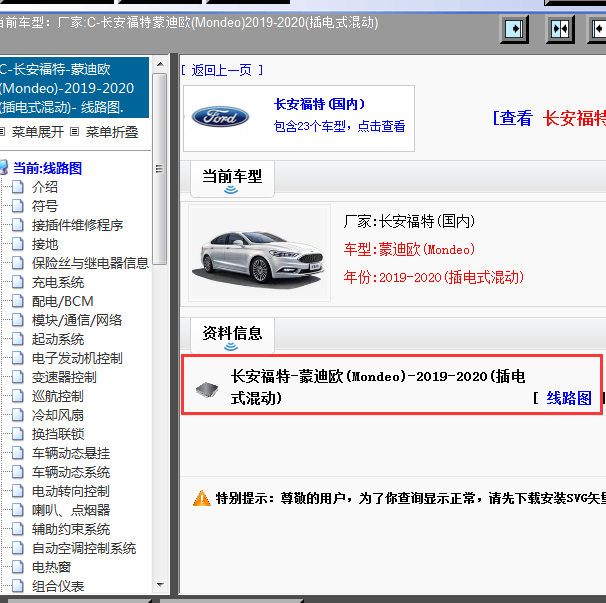Click the 符号 page icon
Screen dimensions: 606x603
coord(18,206)
